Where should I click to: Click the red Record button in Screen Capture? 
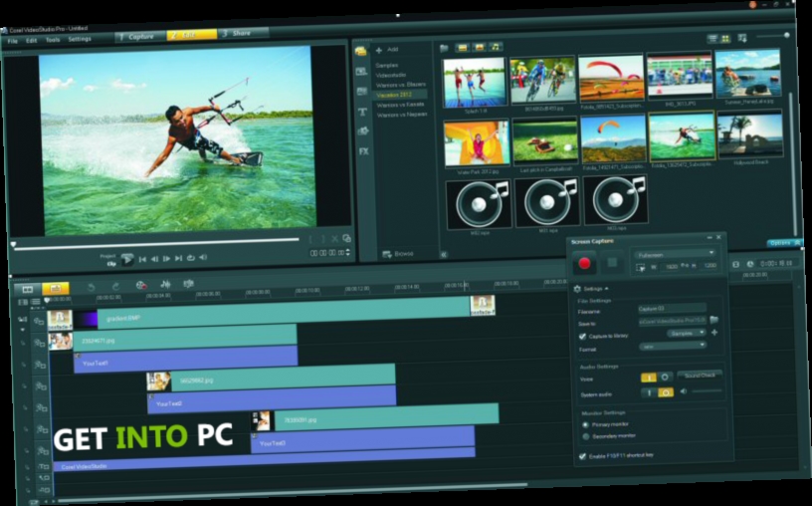click(x=584, y=264)
